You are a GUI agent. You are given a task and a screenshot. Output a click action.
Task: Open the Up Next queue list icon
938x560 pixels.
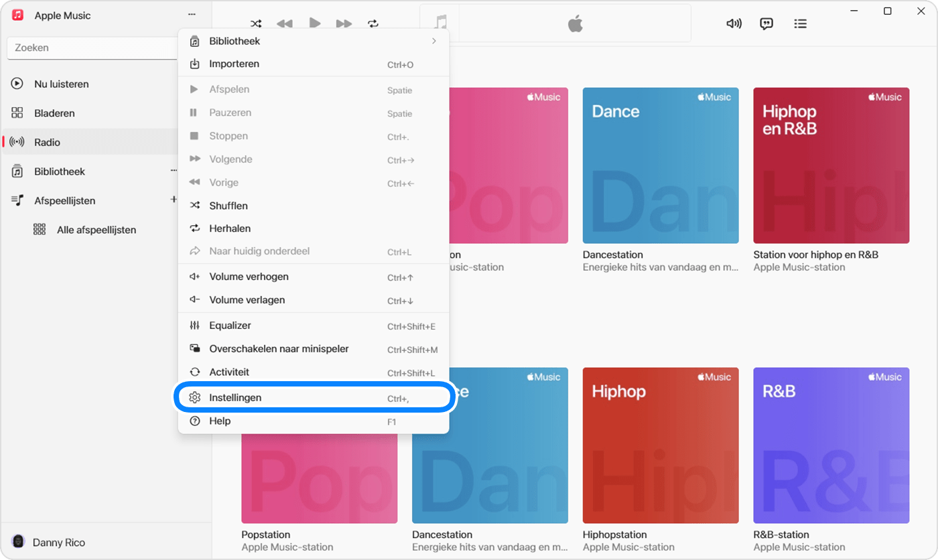(800, 23)
